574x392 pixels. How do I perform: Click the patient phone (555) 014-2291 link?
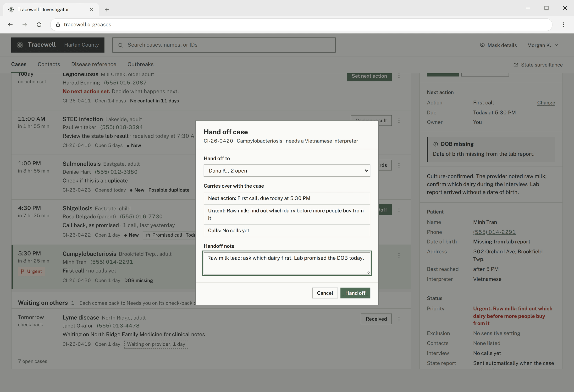coord(494,232)
